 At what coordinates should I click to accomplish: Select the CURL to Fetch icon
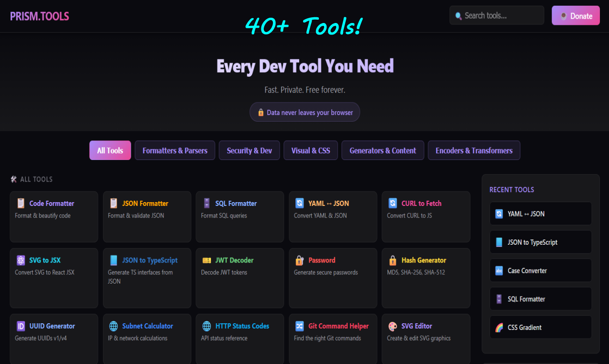[x=392, y=203]
